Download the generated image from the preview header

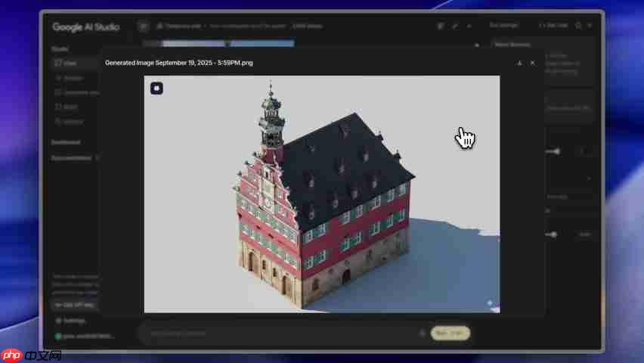519,63
